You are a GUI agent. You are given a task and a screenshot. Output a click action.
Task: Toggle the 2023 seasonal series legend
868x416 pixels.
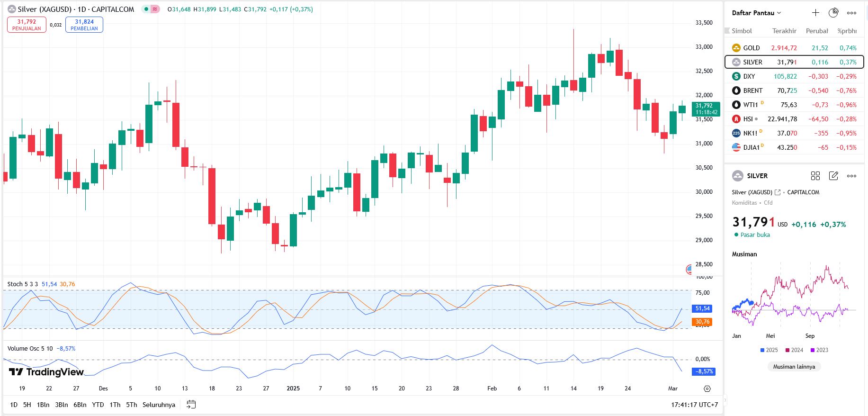coord(819,350)
